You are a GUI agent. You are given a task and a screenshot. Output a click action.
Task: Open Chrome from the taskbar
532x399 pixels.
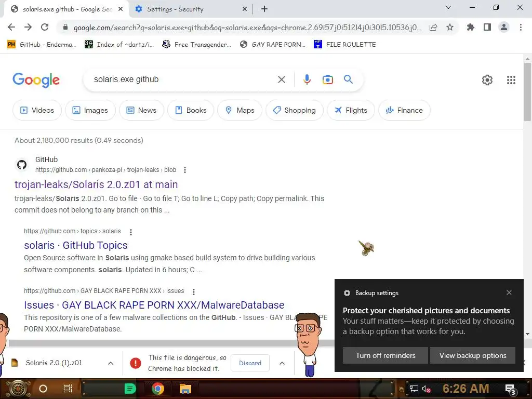(158, 389)
